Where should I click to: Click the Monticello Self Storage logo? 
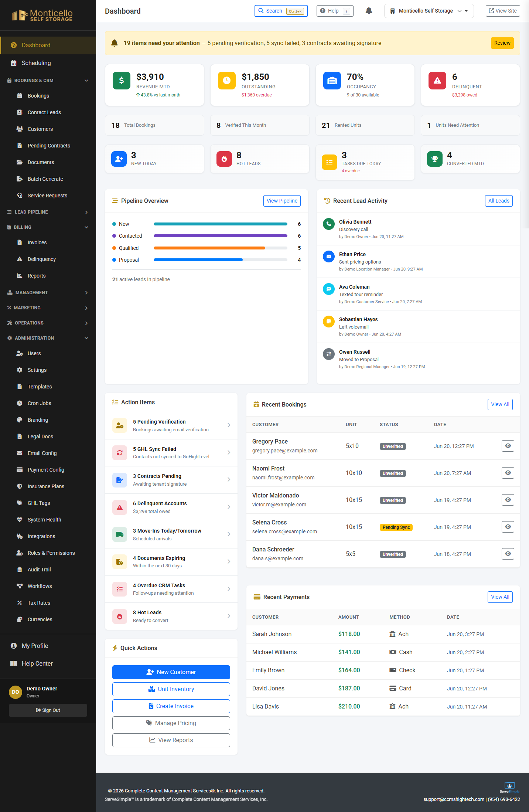(42, 15)
